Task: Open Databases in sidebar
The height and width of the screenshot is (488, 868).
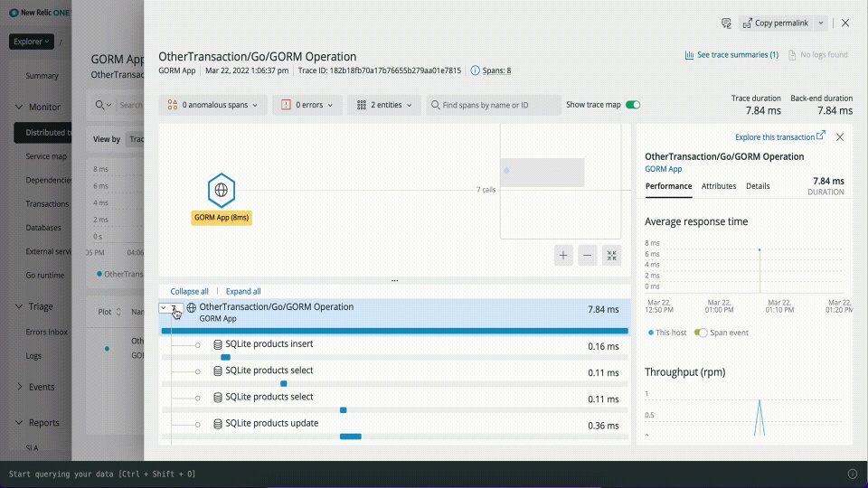Action: click(x=43, y=228)
